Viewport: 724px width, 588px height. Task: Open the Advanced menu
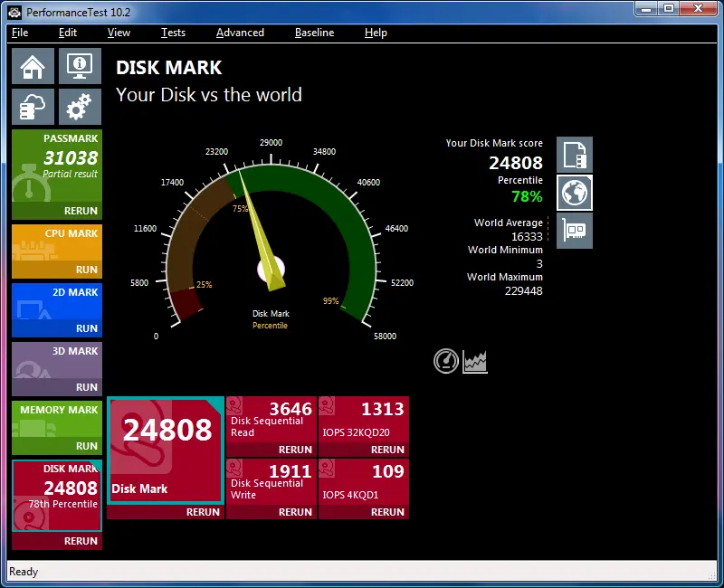point(240,33)
